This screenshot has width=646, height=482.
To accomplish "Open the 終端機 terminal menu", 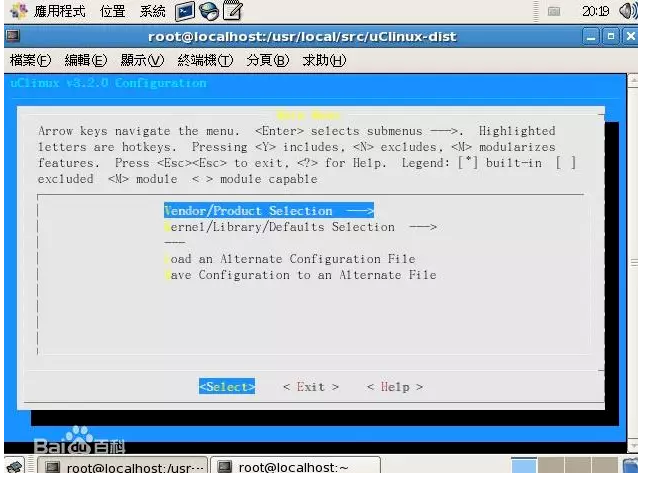I will tap(205, 60).
